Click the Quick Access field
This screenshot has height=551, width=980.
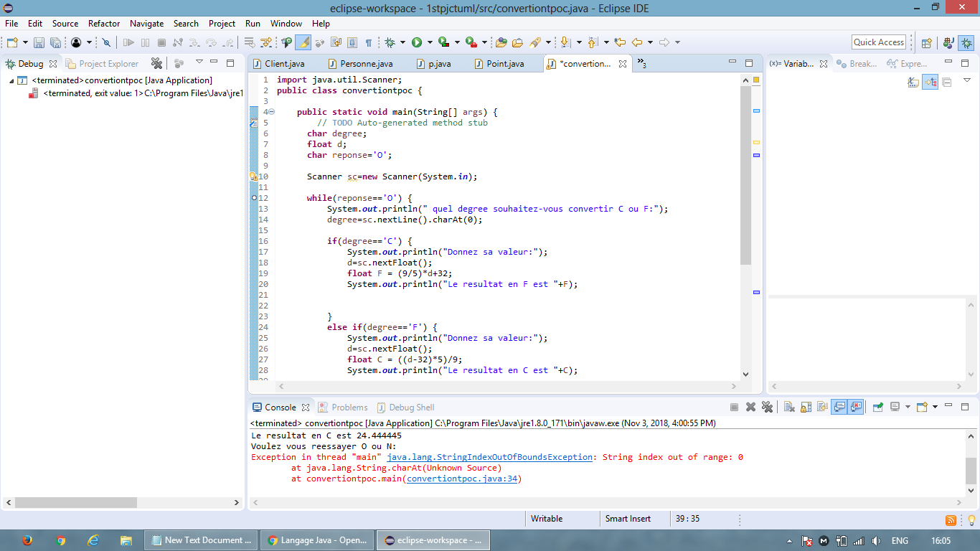[x=879, y=42]
